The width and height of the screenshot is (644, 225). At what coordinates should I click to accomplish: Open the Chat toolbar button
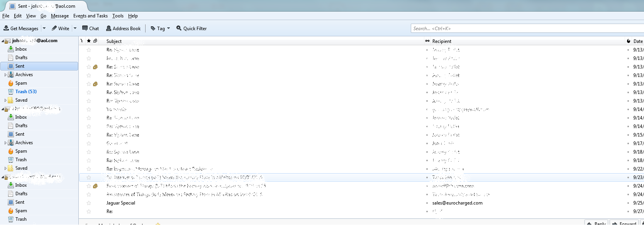pyautogui.click(x=91, y=28)
